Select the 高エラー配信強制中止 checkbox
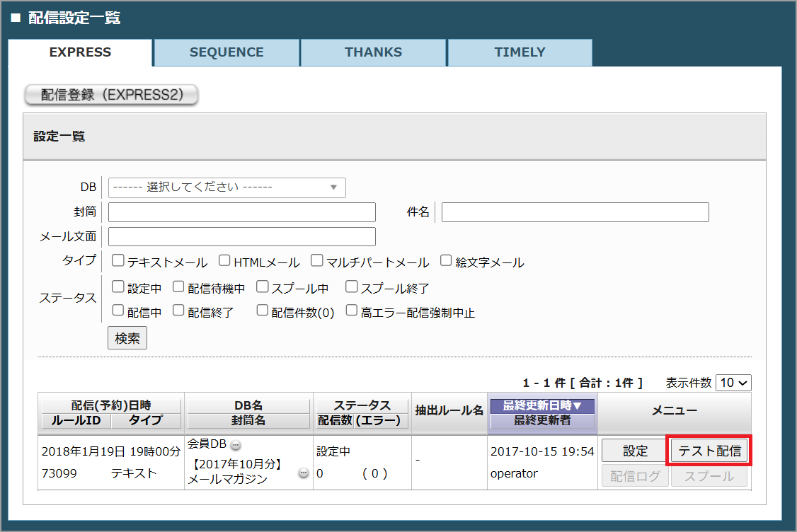The width and height of the screenshot is (797, 532). [352, 311]
